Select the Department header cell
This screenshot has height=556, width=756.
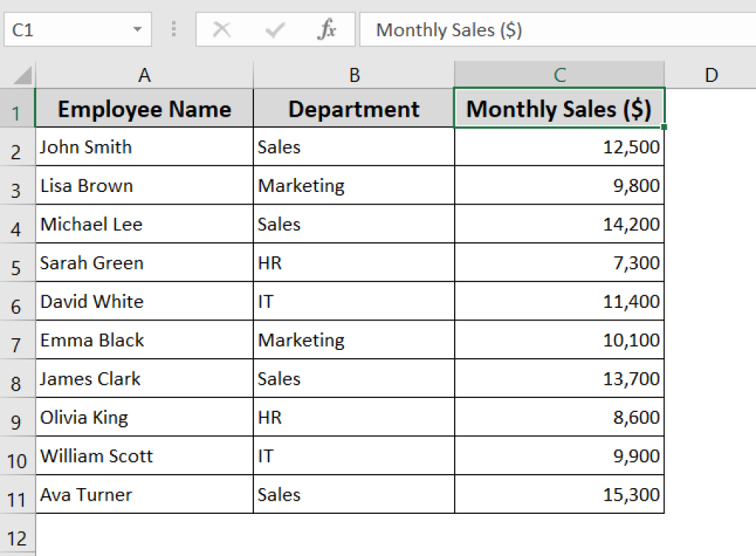pos(354,109)
